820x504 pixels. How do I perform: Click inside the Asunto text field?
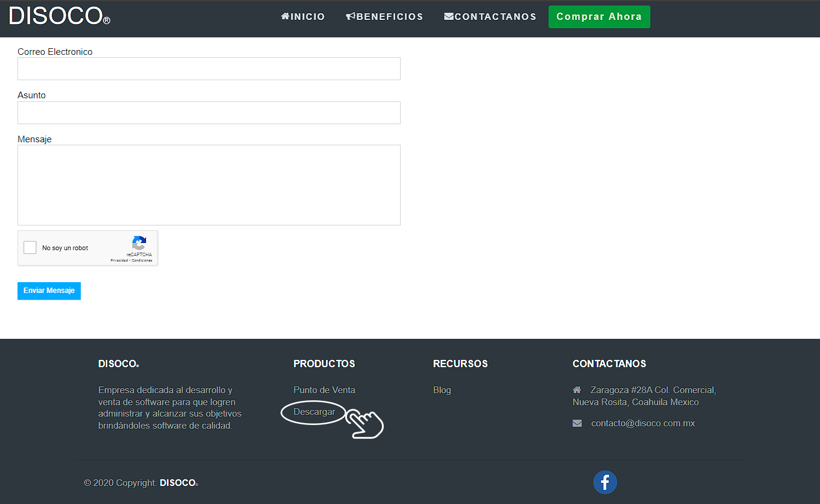tap(209, 113)
